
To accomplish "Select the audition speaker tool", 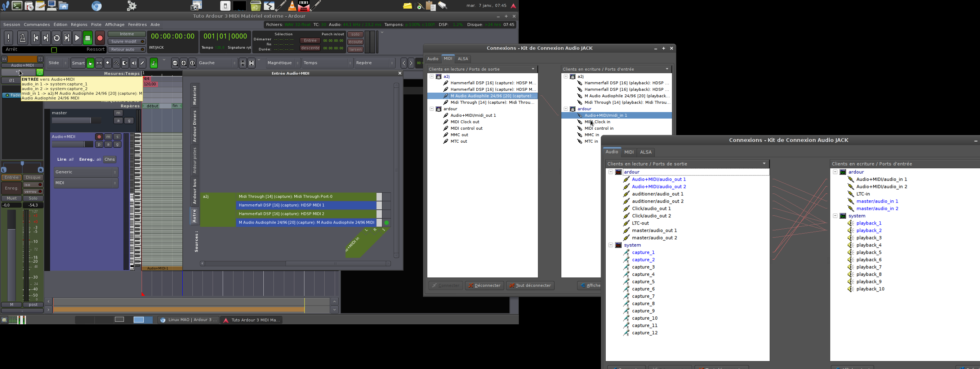I will [x=134, y=63].
